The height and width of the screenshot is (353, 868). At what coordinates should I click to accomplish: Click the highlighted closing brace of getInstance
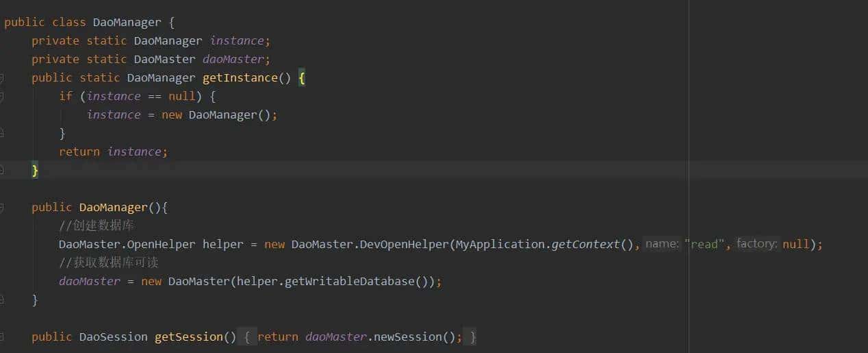point(35,170)
